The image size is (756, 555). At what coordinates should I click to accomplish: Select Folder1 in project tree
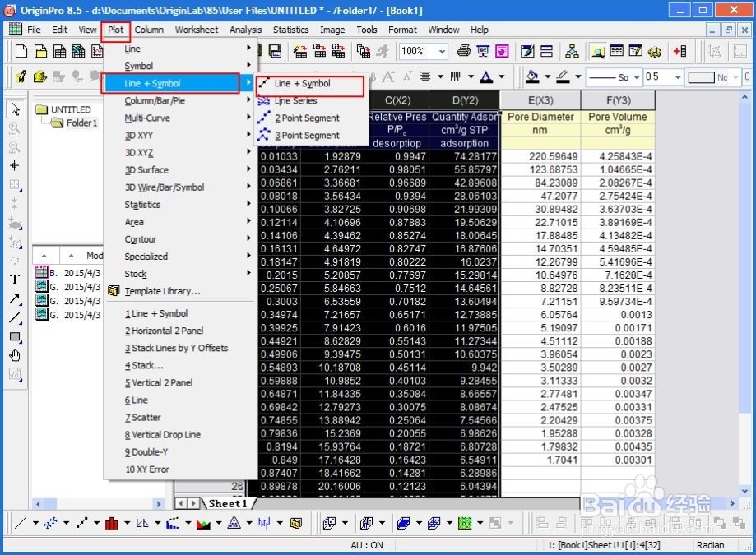click(81, 123)
